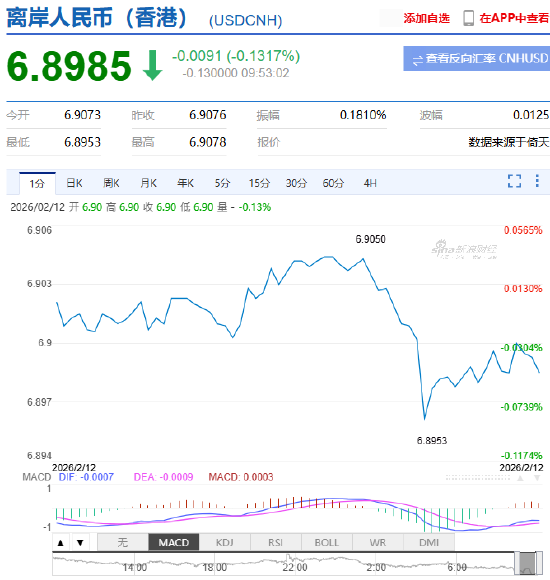The height and width of the screenshot is (580, 550).
Task: Click the 6.8953 low label on chart
Action: 432,441
